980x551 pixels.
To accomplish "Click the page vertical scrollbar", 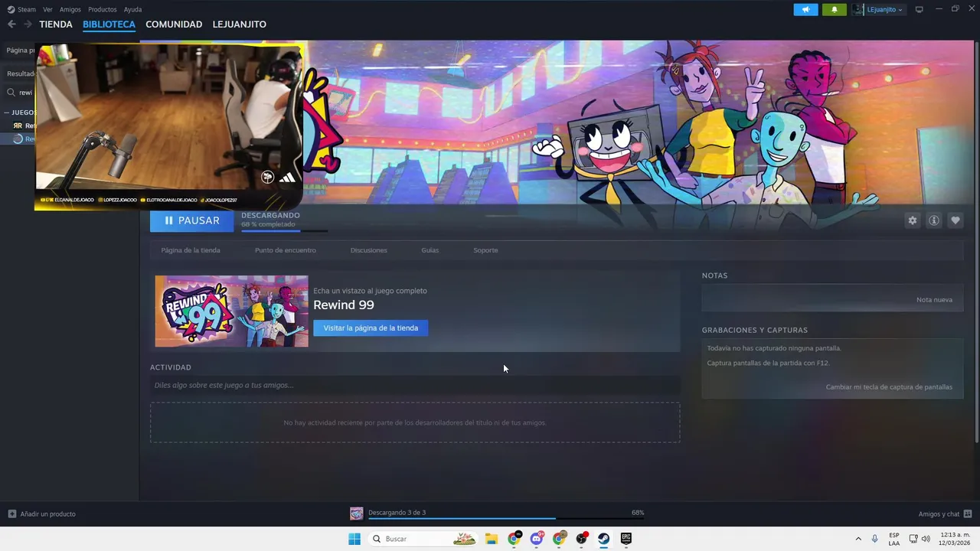I will coord(976,241).
